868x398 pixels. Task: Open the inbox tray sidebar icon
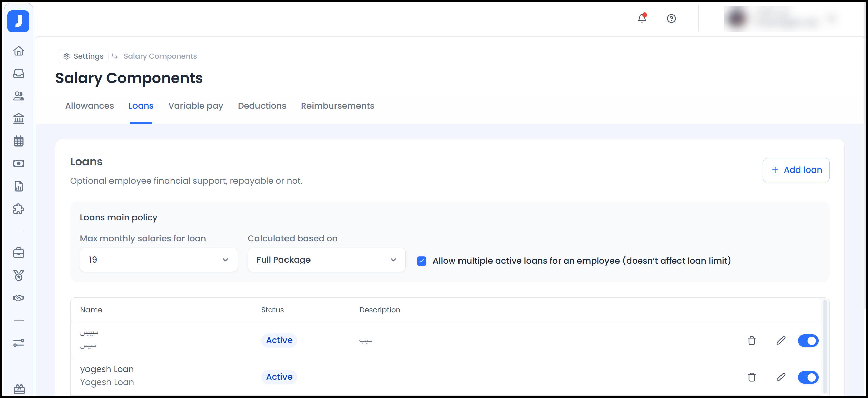[19, 73]
